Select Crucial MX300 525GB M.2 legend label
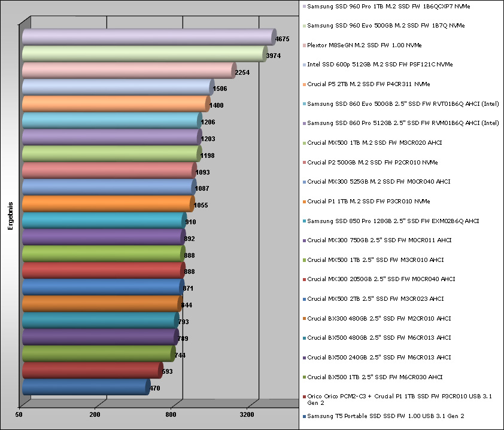Image resolution: width=504 pixels, height=430 pixels. coord(379,182)
